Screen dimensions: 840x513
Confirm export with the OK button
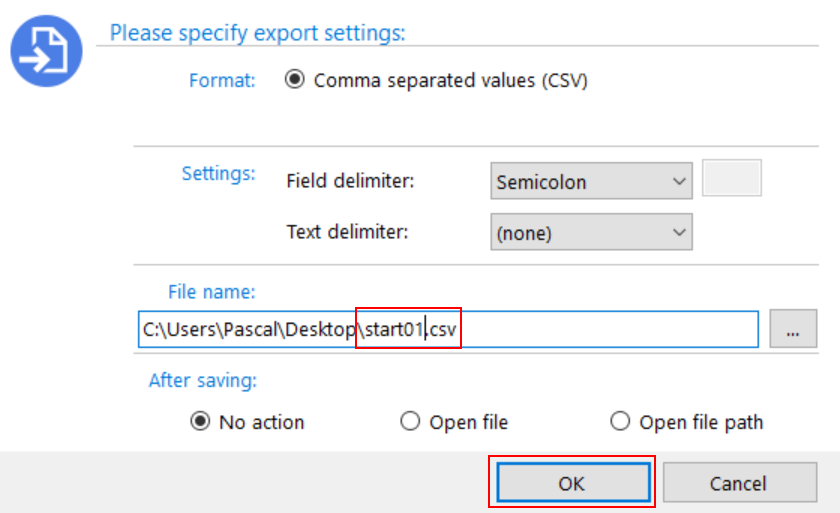571,483
